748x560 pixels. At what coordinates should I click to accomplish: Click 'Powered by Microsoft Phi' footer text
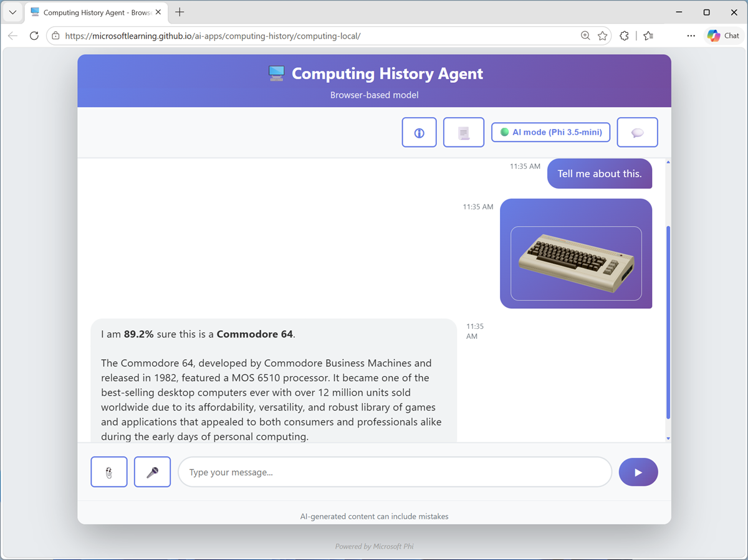[374, 546]
